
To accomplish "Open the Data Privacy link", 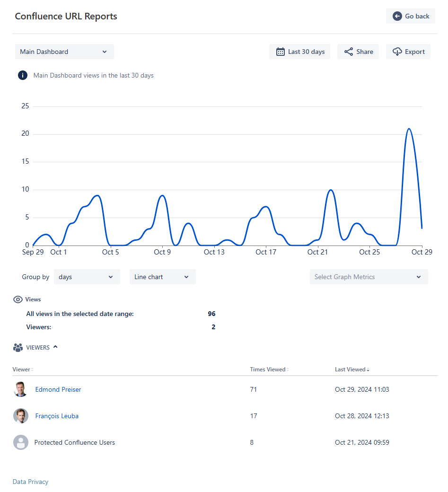I will 30,482.
